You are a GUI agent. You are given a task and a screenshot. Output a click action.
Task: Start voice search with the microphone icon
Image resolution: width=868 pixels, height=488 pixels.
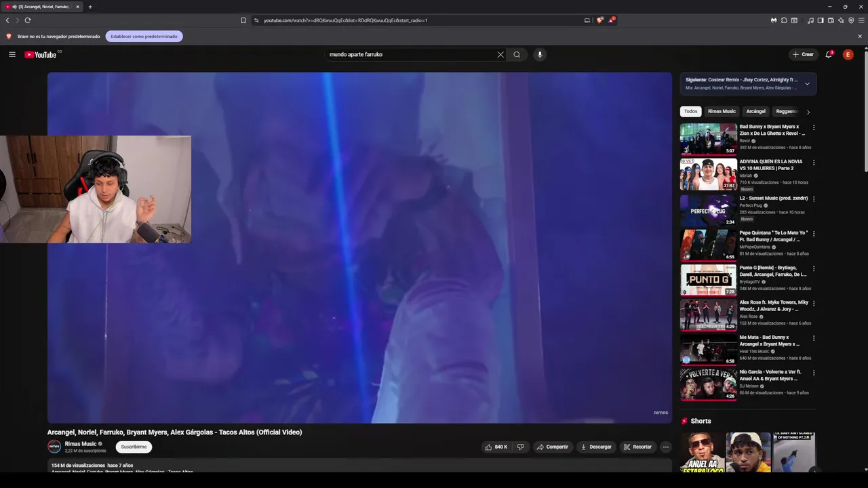click(540, 55)
